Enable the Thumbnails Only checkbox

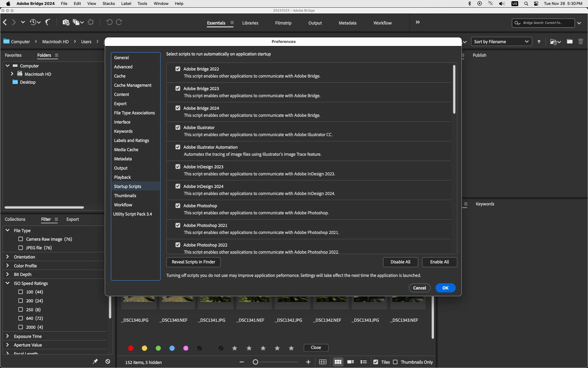pos(395,362)
